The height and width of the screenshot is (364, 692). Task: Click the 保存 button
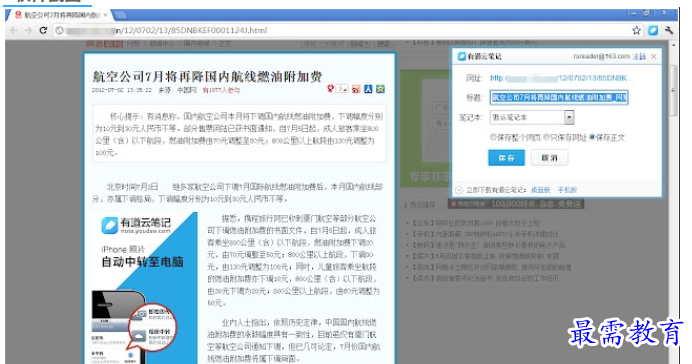coord(506,158)
